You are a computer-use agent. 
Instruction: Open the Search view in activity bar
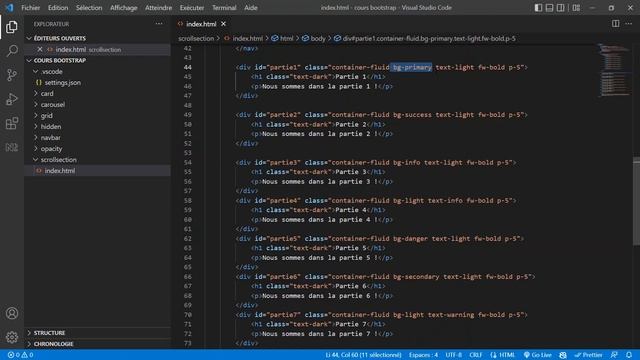tap(12, 51)
